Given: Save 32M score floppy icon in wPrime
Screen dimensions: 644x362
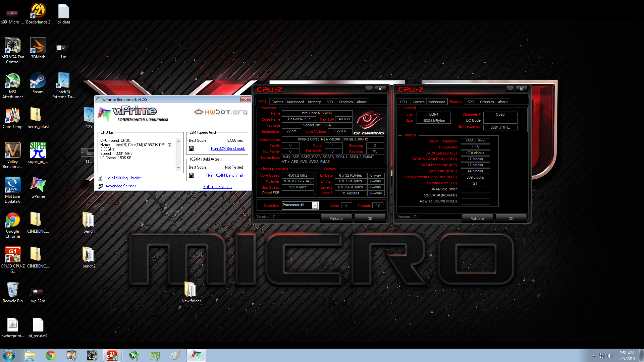Looking at the screenshot, I should point(191,148).
